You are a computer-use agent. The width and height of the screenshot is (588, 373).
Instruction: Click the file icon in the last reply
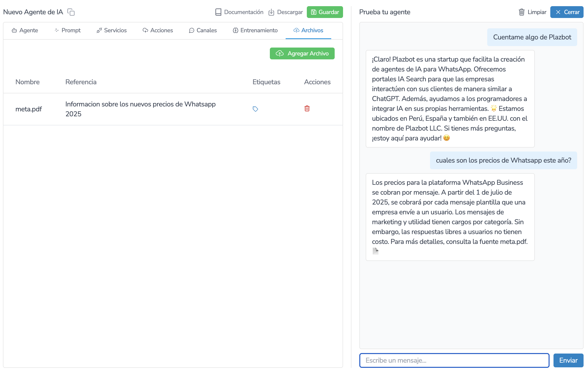coord(375,251)
